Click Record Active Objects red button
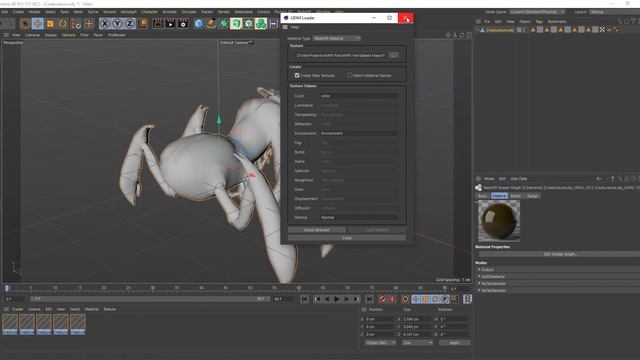Image resolution: width=640 pixels, height=360 pixels. (x=382, y=300)
